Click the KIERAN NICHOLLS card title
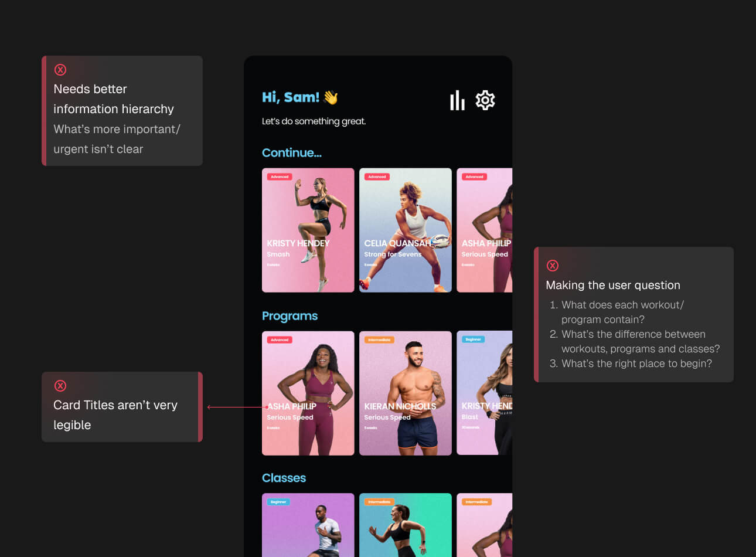756x557 pixels. [x=400, y=406]
